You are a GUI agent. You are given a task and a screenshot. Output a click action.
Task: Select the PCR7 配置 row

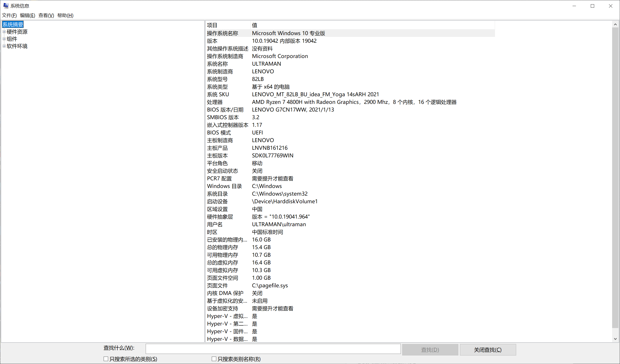pos(350,179)
